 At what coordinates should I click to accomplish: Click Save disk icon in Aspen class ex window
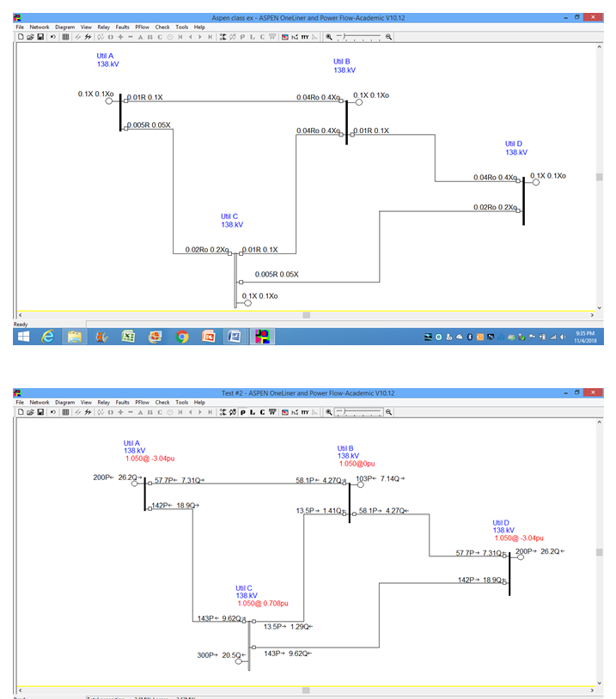(40, 37)
